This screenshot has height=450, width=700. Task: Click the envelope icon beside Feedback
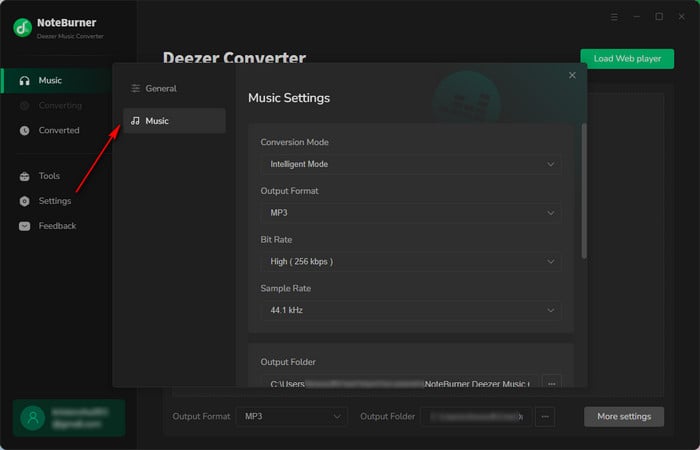point(25,226)
